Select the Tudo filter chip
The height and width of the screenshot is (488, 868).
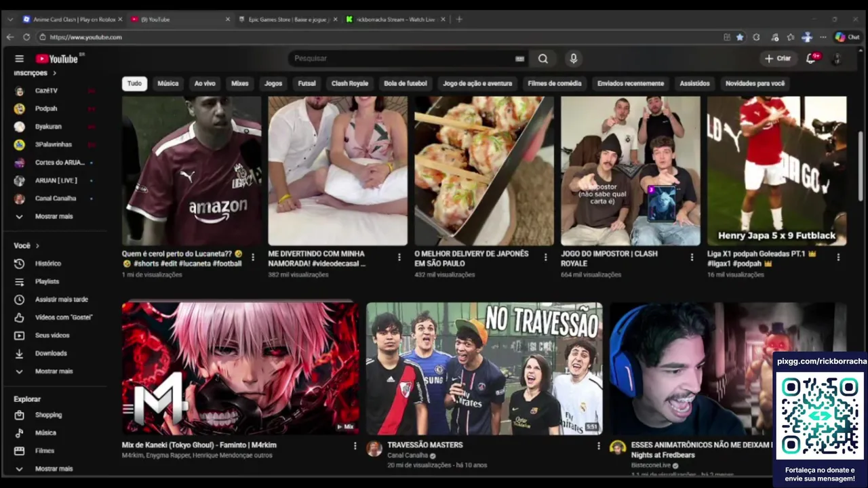click(x=134, y=83)
